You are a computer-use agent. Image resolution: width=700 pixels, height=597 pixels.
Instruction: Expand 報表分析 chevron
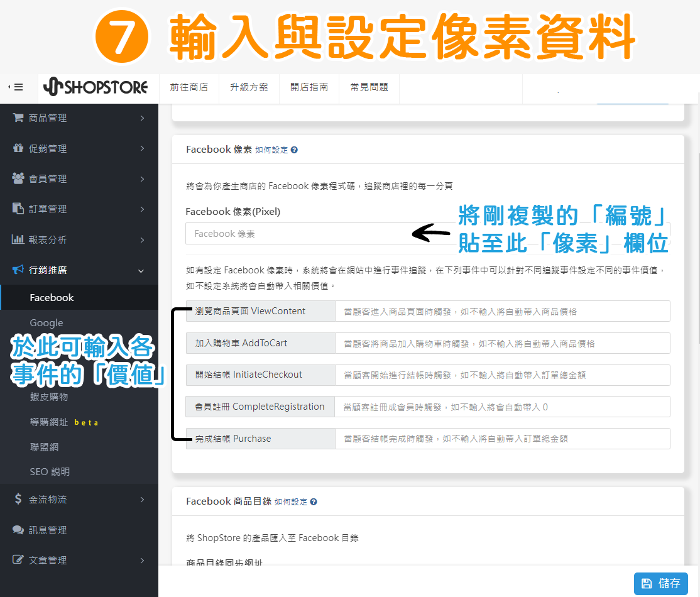click(x=142, y=240)
